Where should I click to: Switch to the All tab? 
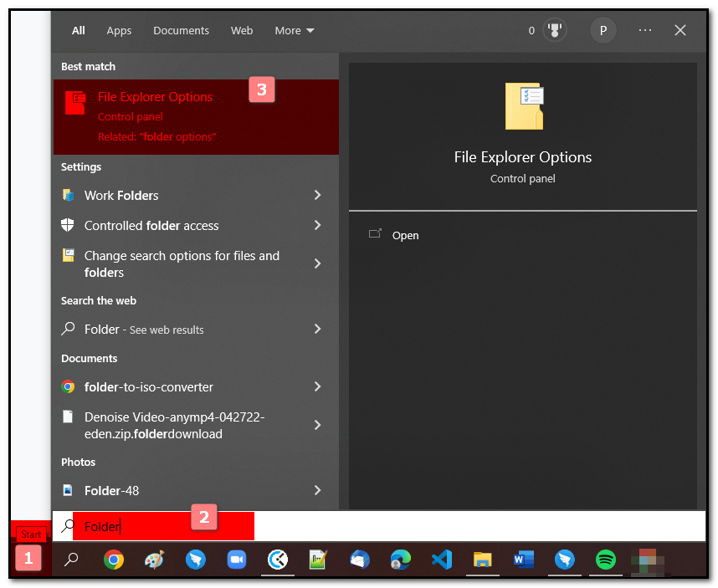pyautogui.click(x=79, y=31)
